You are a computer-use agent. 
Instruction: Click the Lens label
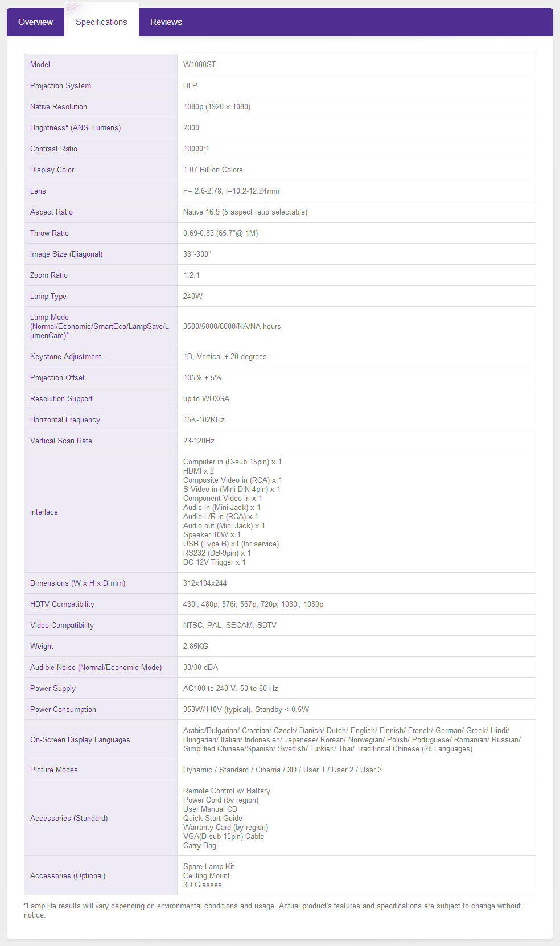pyautogui.click(x=38, y=191)
